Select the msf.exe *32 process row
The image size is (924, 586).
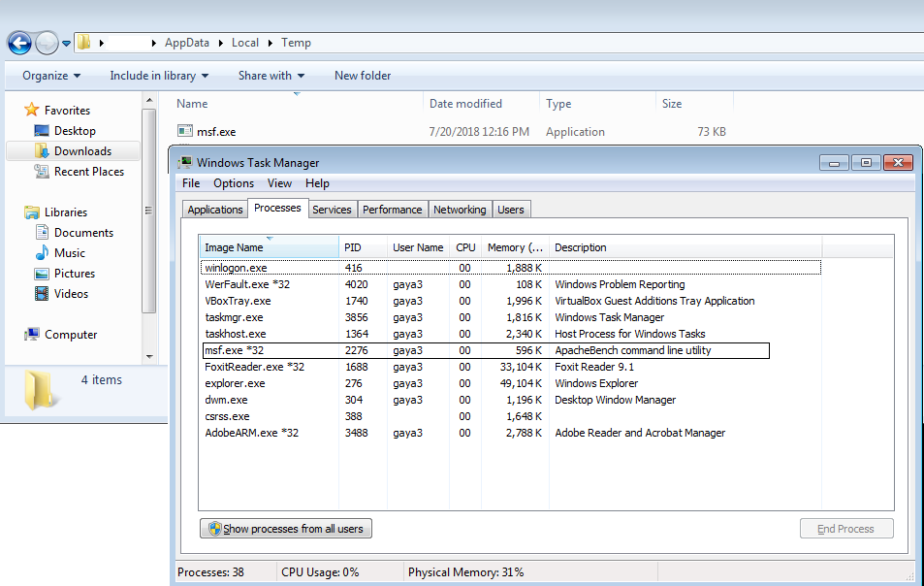(x=485, y=350)
